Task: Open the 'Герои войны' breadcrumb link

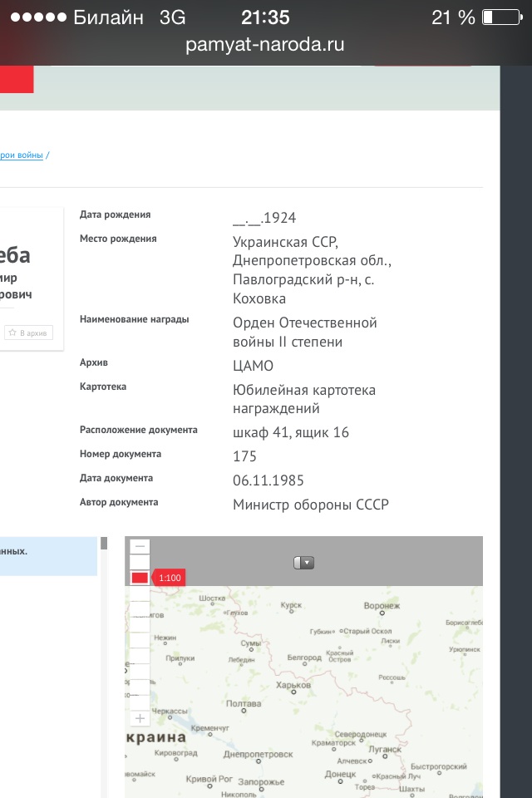Action: pos(21,155)
